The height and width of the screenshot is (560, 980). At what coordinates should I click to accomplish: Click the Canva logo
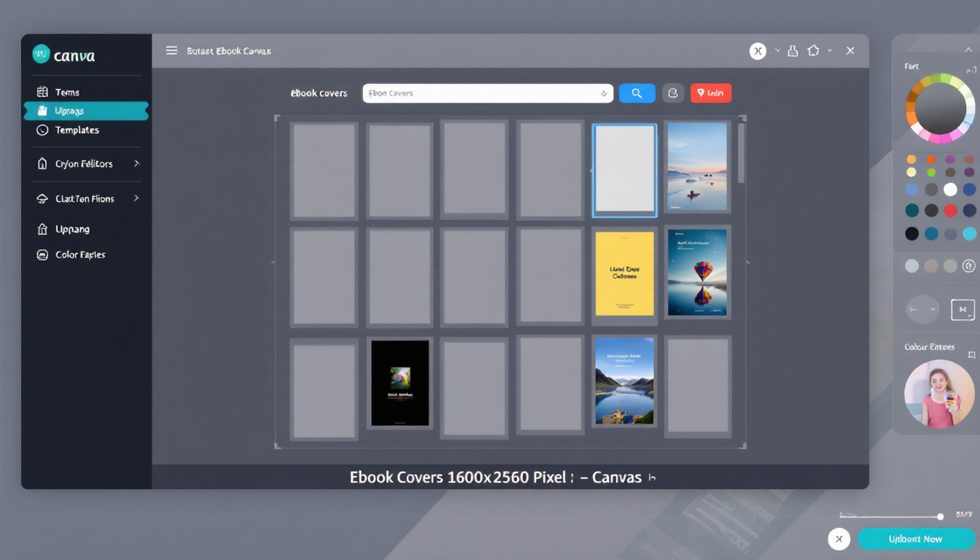pos(64,55)
